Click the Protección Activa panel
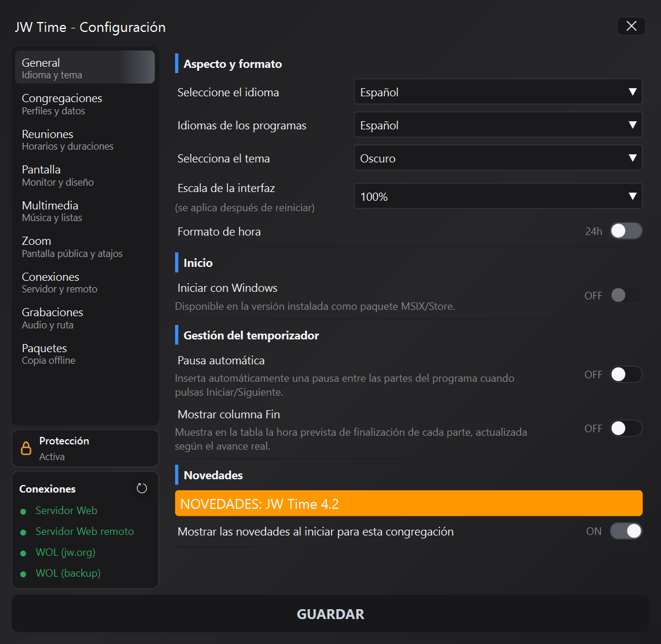Image resolution: width=661 pixels, height=644 pixels. tap(85, 448)
